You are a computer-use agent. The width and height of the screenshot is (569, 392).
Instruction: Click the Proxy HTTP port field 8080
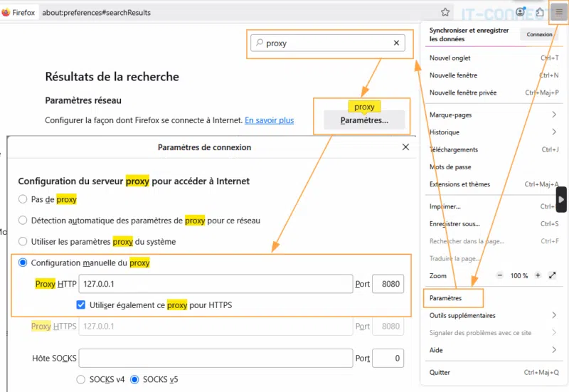coord(388,284)
